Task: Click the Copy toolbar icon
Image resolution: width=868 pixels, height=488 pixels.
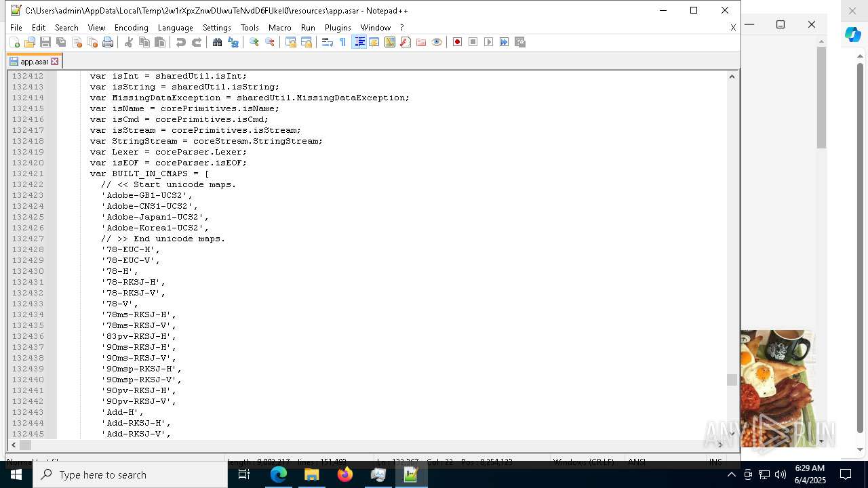Action: pyautogui.click(x=144, y=42)
